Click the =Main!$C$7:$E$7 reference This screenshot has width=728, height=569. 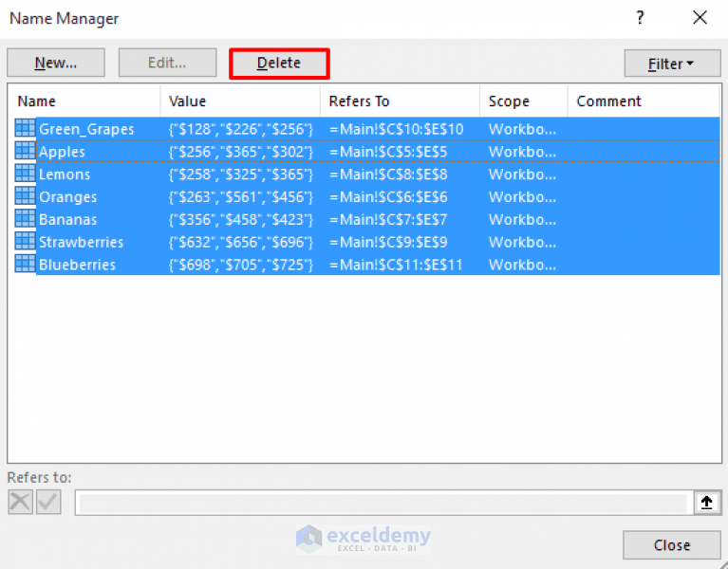click(x=388, y=219)
